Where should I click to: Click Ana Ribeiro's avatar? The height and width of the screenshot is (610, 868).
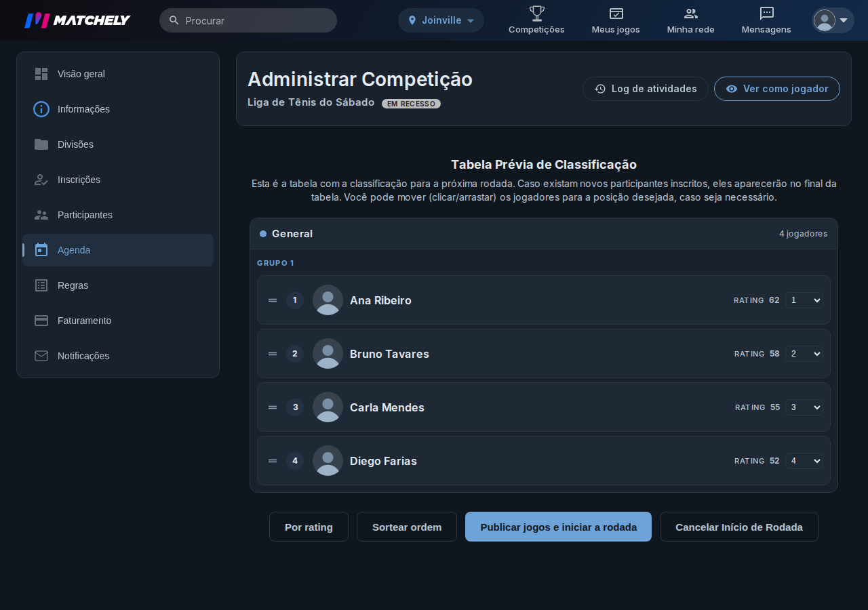328,300
